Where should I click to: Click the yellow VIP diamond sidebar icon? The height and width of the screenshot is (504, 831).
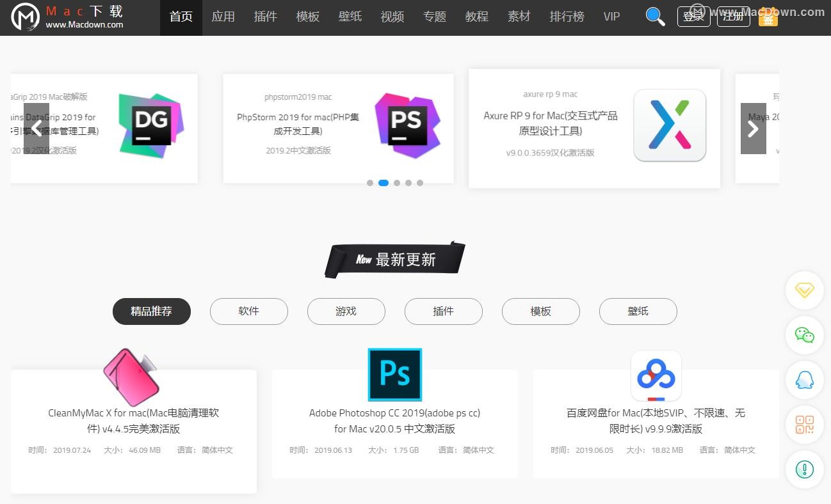[x=804, y=290]
